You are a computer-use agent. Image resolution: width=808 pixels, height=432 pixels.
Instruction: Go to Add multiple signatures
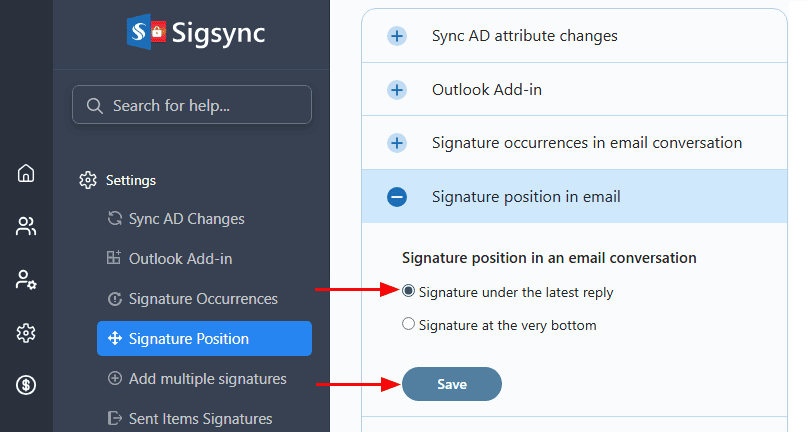point(207,379)
